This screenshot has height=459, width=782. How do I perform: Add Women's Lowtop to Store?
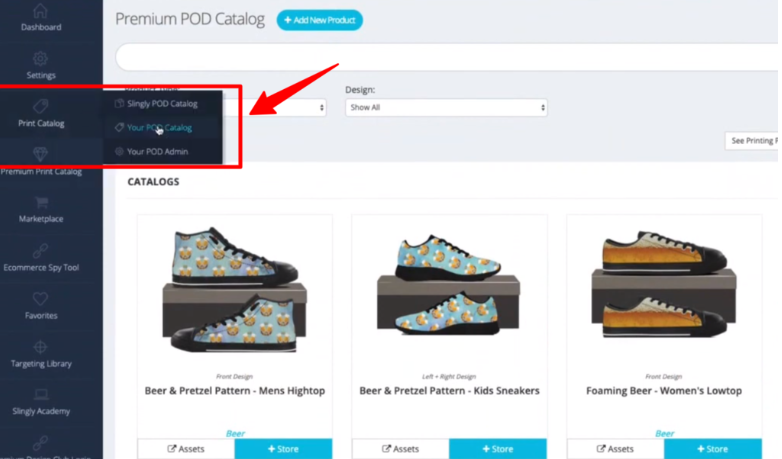click(x=713, y=449)
